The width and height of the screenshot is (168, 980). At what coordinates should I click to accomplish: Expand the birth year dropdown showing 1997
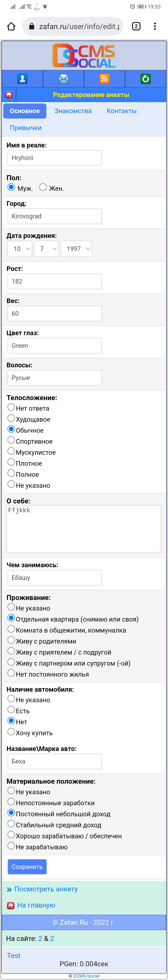click(x=77, y=249)
